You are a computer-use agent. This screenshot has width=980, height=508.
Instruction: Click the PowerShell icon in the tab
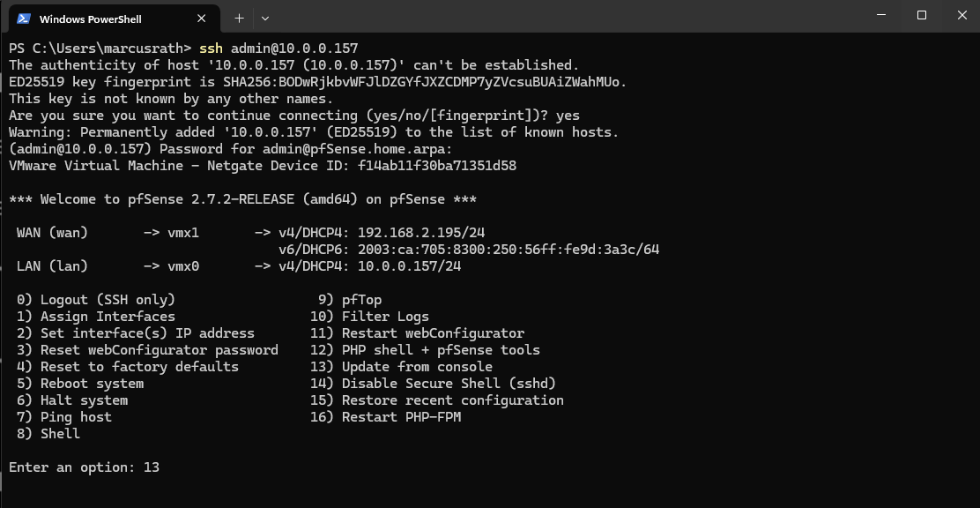[24, 19]
